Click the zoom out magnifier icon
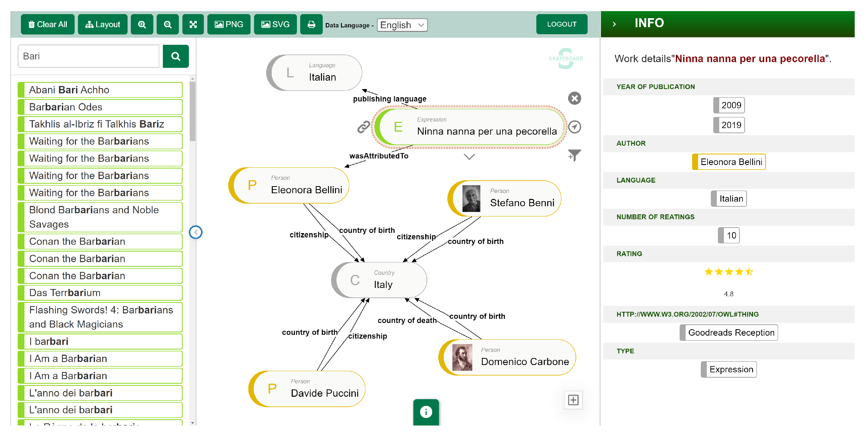Viewport: 868px width, 435px height. click(167, 24)
